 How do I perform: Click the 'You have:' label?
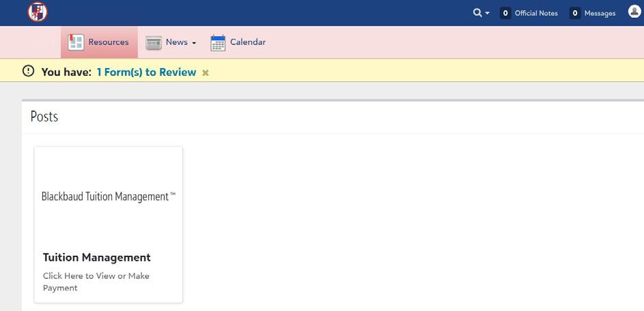click(66, 72)
